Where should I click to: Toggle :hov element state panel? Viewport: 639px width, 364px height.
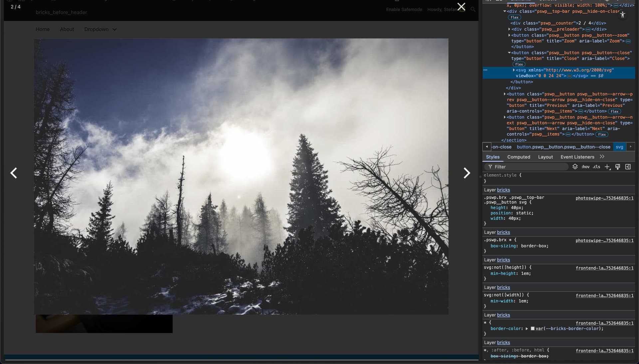pos(585,167)
